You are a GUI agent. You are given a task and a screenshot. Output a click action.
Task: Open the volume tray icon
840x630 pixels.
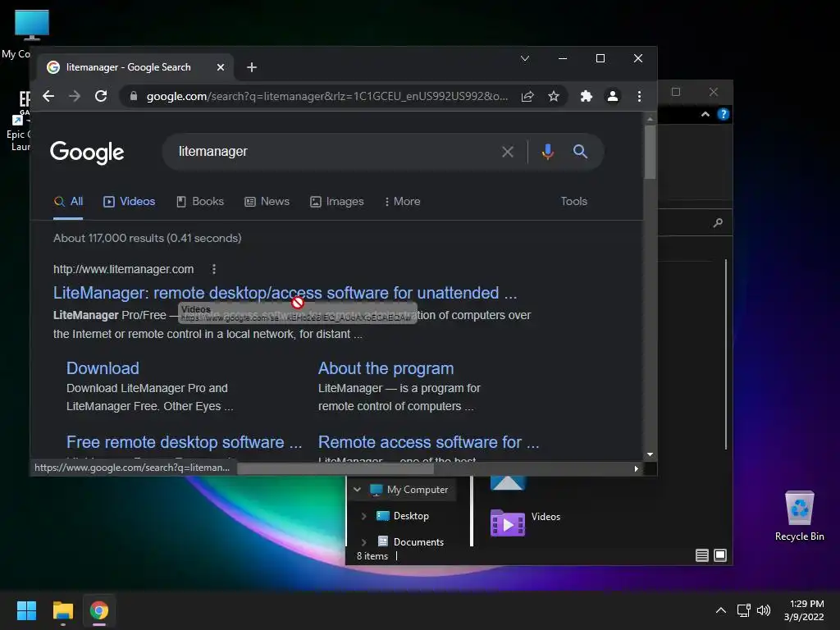click(x=764, y=610)
